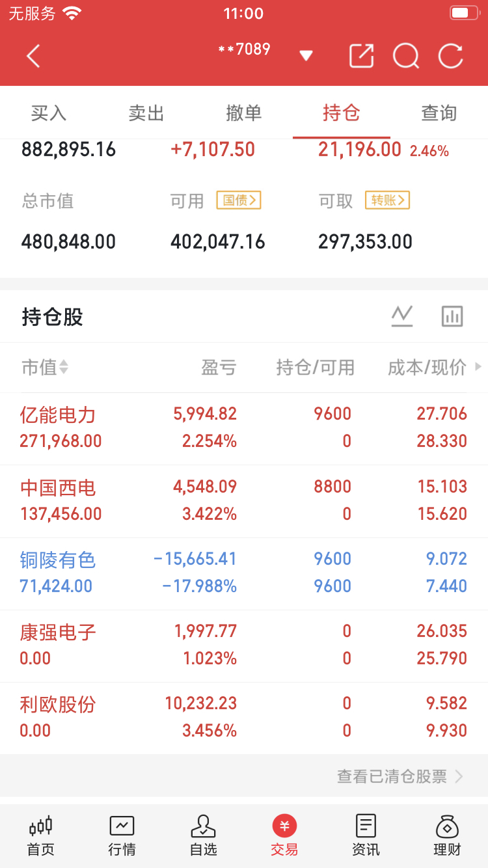Tap 铜陵有色 loss value −15,665.41
Viewport: 488px width, 868px height.
coord(195,559)
